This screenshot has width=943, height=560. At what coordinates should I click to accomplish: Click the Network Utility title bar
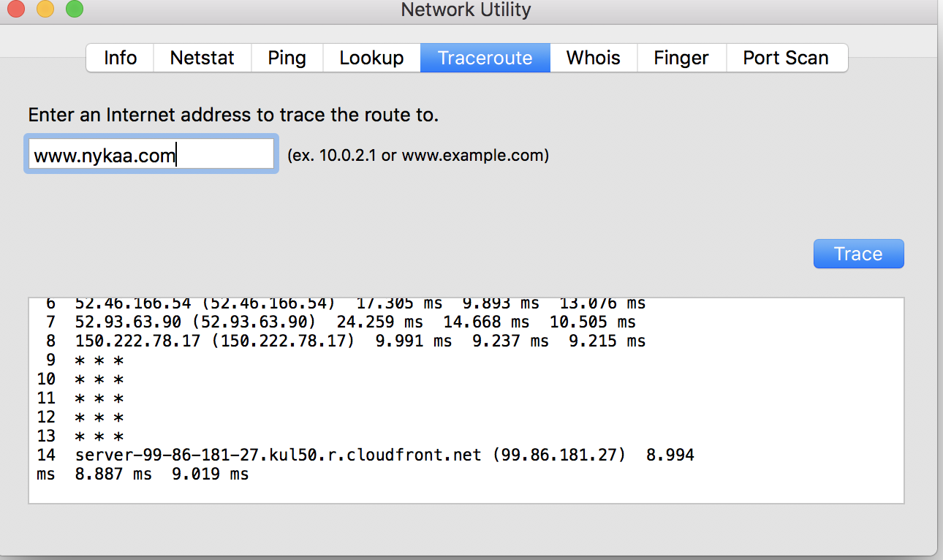[x=466, y=10]
